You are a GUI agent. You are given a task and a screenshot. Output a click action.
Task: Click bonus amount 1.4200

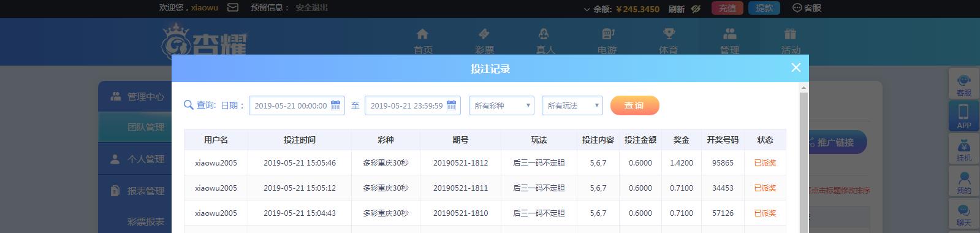[682, 163]
